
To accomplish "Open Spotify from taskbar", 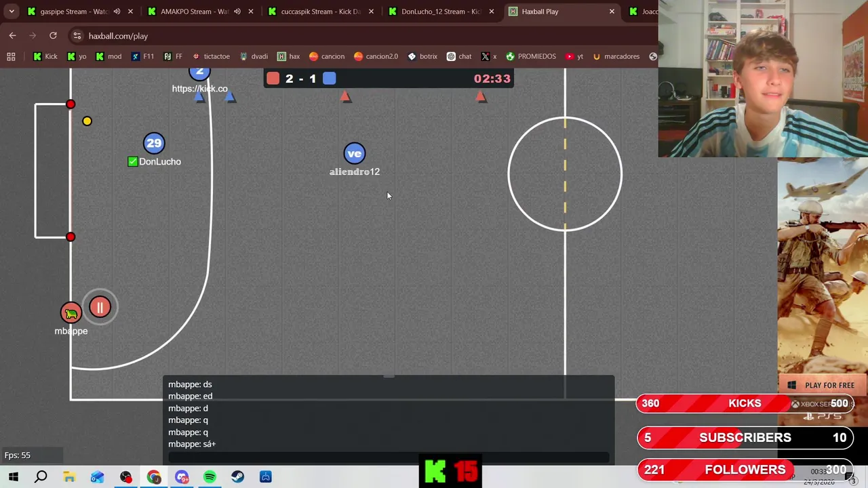I will [210, 476].
